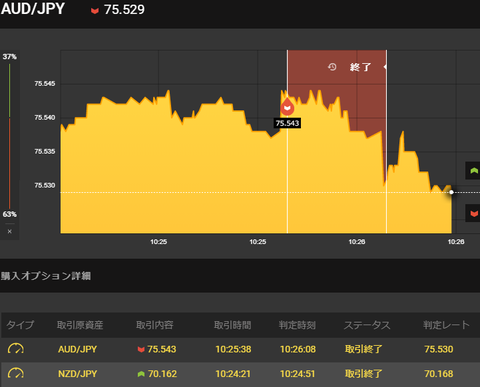This screenshot has height=387, width=480.
Task: Click the judgment rate 70.168
Action: pos(439,374)
